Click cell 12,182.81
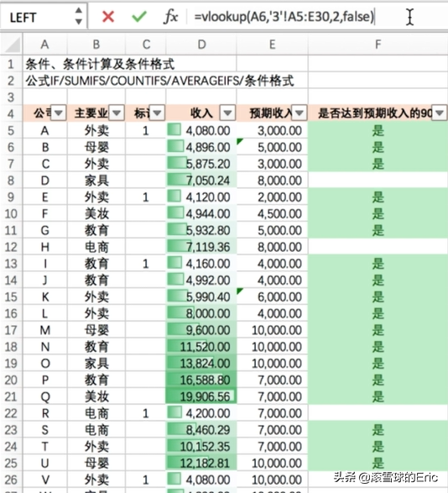Screen dimensions: 448x493 coord(201,463)
